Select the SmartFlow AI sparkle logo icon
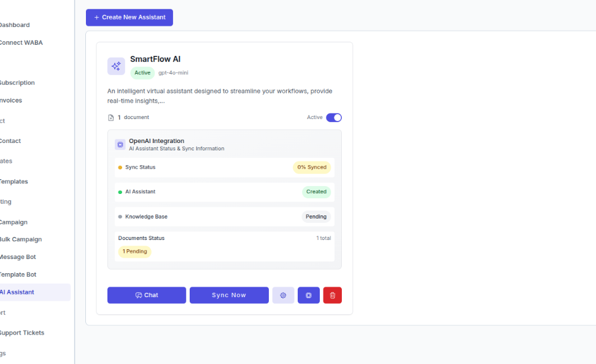 point(116,66)
